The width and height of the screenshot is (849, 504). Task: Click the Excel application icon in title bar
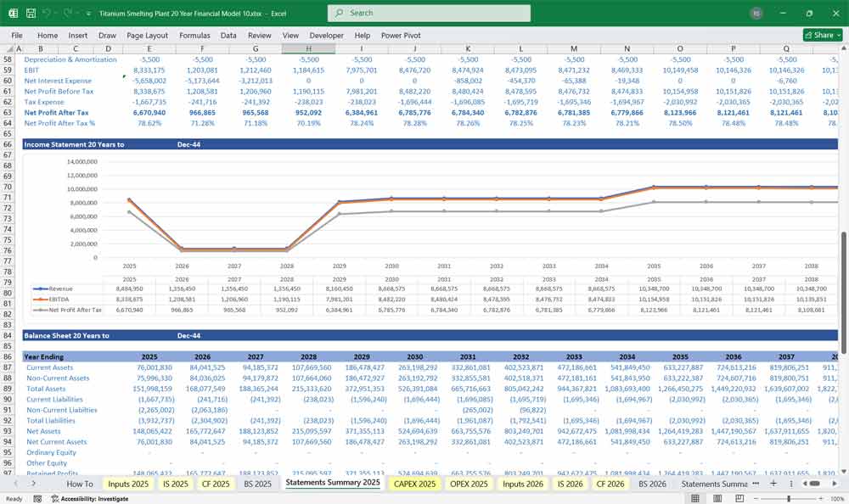(x=14, y=13)
